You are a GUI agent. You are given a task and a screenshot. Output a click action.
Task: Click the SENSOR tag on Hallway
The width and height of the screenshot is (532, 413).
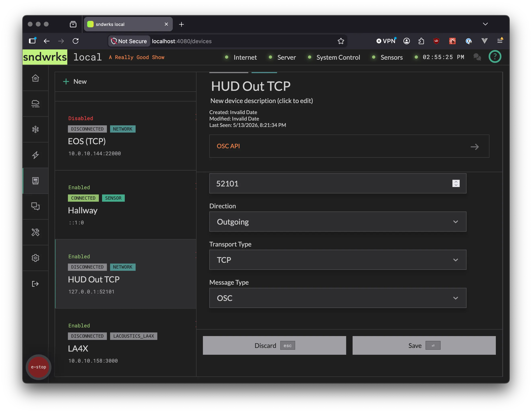point(113,198)
